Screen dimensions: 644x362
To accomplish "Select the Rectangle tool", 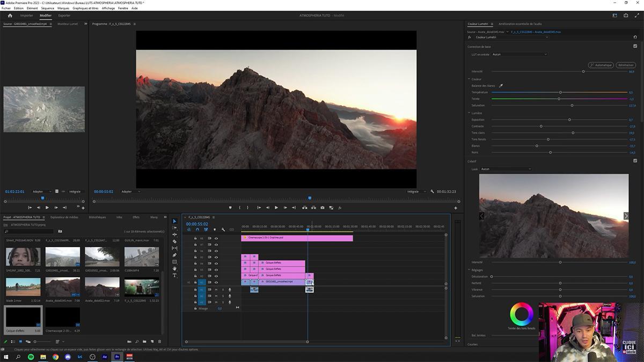I will 174,262.
